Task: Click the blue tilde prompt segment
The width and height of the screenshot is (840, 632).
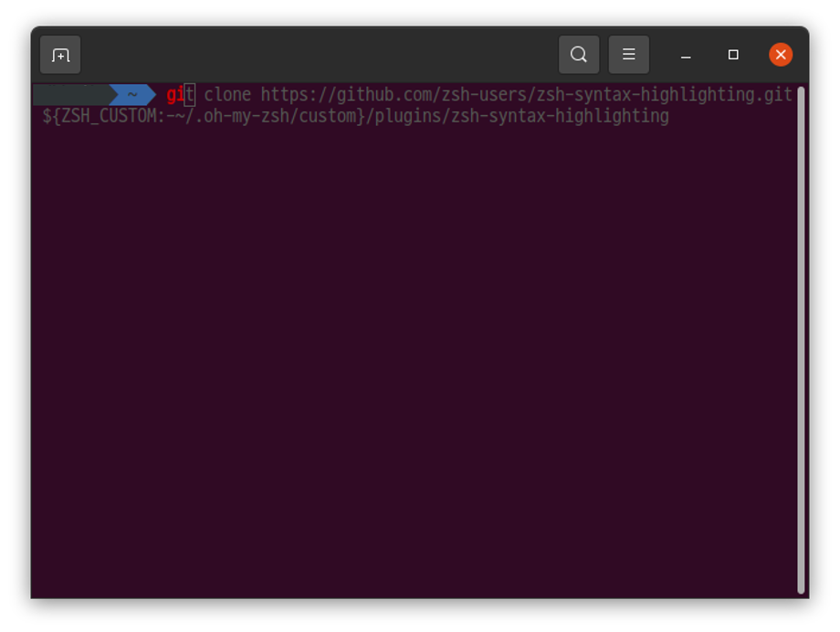Action: coord(132,95)
